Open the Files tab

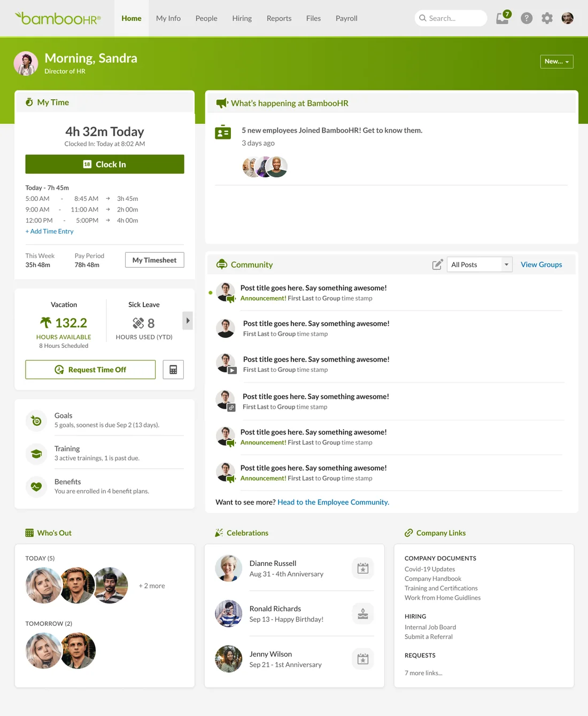(314, 18)
